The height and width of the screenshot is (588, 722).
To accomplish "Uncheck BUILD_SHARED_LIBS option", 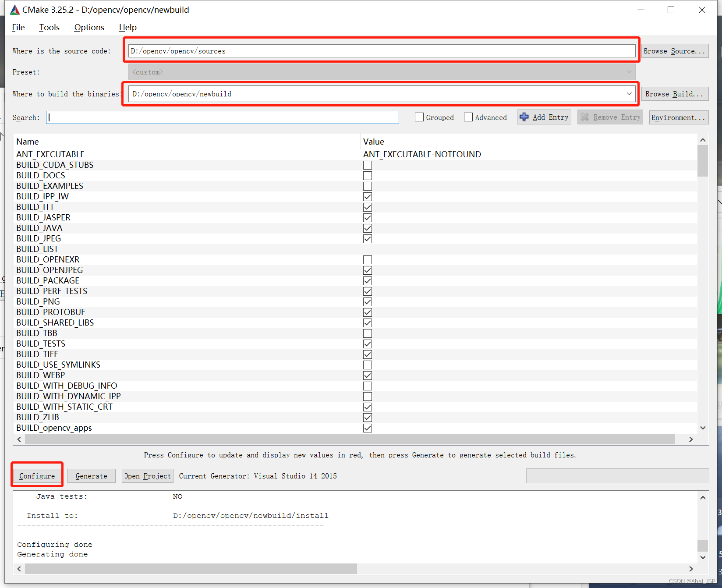I will coord(368,323).
